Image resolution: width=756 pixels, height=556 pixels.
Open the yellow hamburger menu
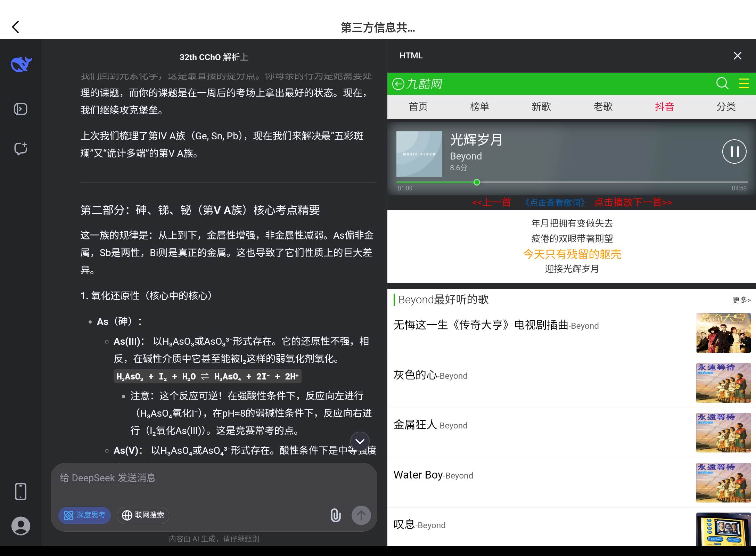pyautogui.click(x=744, y=83)
